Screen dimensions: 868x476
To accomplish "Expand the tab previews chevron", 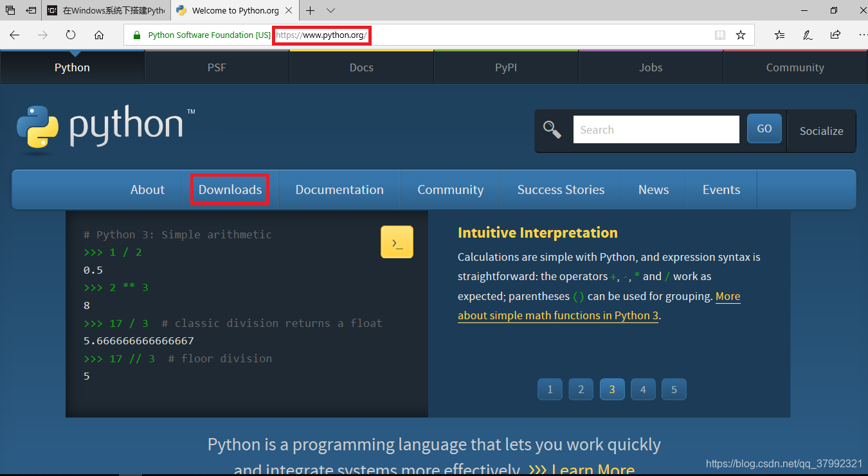I will point(330,10).
